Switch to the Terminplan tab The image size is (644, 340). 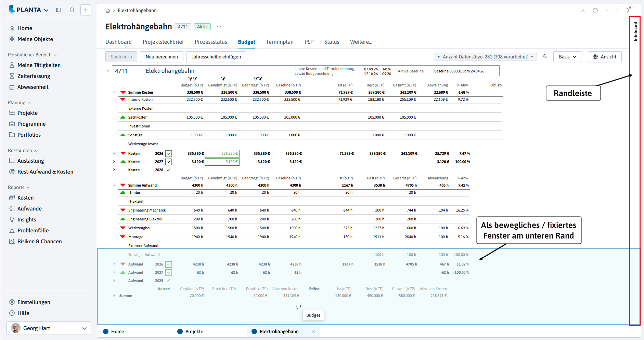click(x=280, y=42)
